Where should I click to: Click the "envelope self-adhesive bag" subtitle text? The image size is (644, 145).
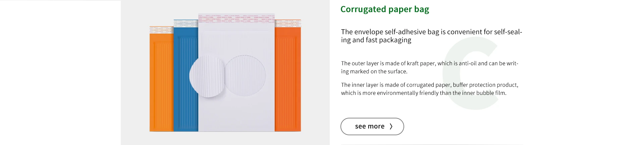[431, 36]
